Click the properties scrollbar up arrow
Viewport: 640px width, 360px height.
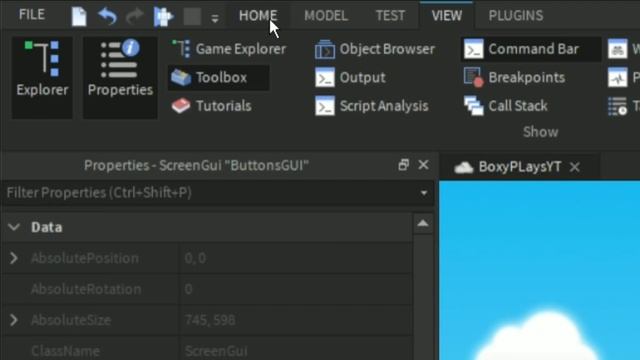pos(423,223)
